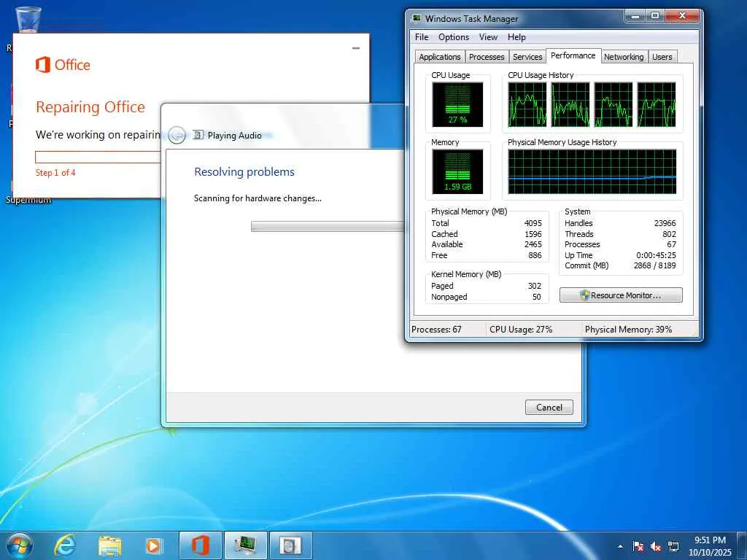This screenshot has height=560, width=747.
Task: Open the View menu in Task Manager
Action: (488, 37)
